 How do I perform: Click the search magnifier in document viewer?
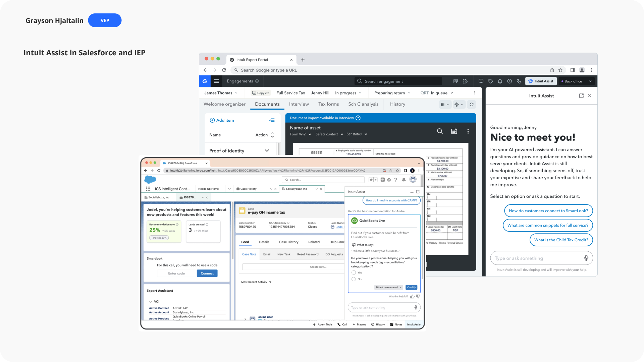point(440,131)
